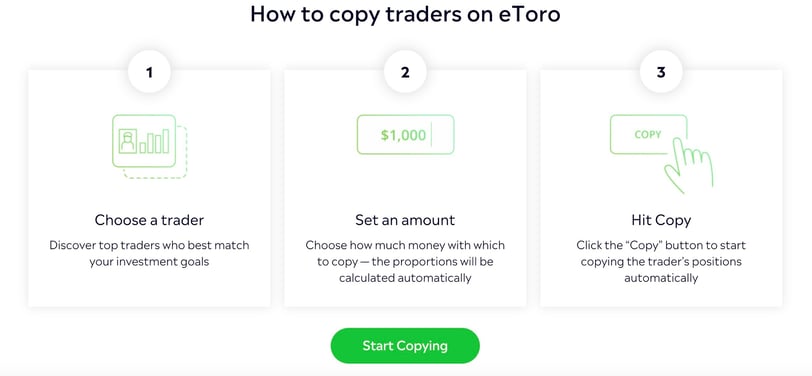Click the pointing hand cursor icon
Image resolution: width=812 pixels, height=376 pixels.
[690, 165]
